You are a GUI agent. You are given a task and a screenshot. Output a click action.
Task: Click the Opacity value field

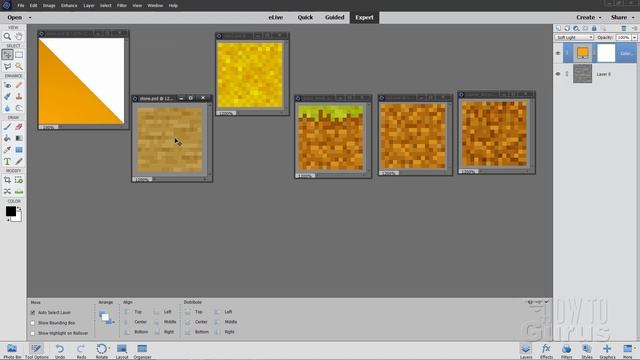(x=623, y=37)
